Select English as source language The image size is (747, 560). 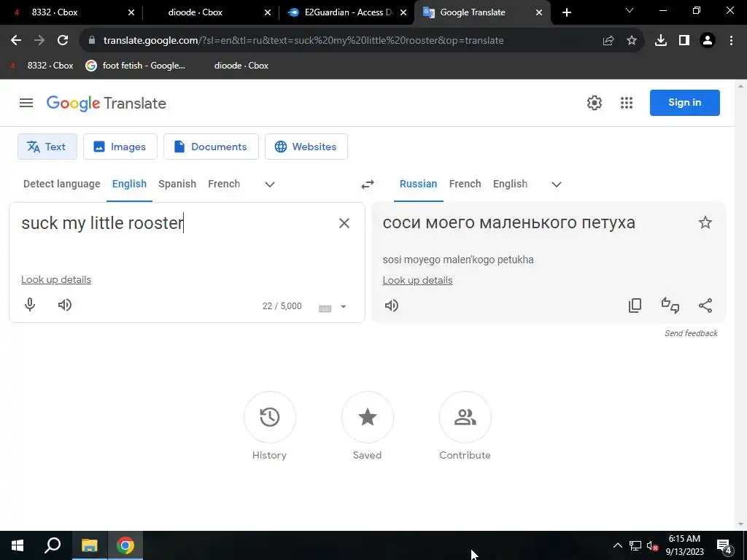click(129, 184)
